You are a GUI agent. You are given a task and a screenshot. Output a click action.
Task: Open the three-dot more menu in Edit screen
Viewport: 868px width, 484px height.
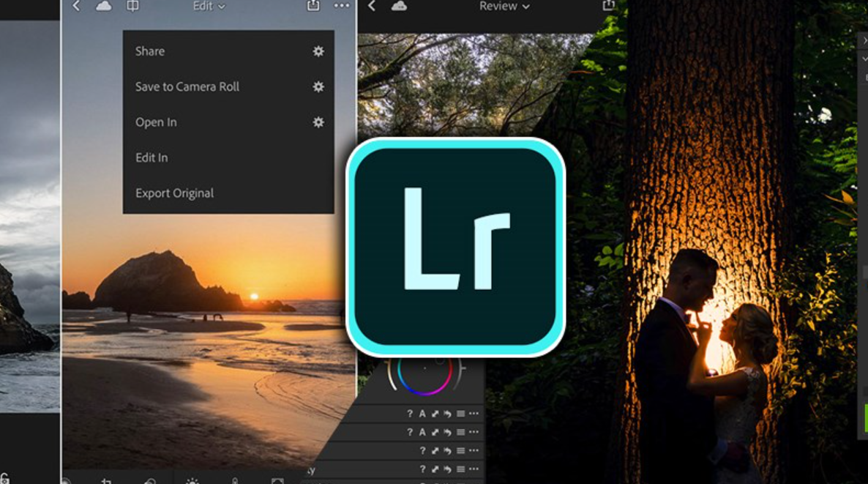click(x=342, y=6)
